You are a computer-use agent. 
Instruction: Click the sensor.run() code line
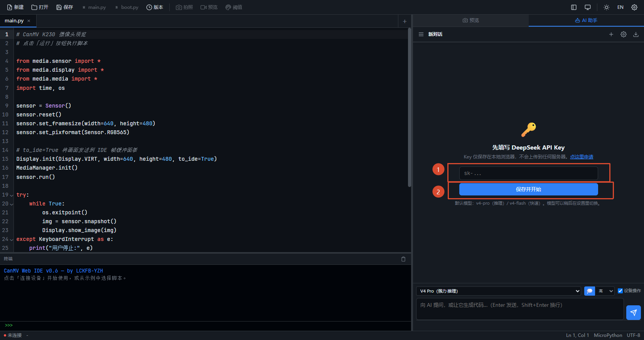click(35, 177)
